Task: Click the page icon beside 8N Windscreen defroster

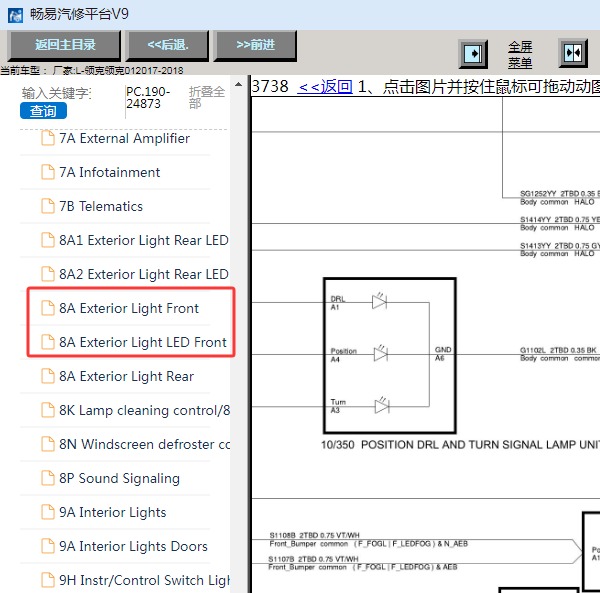Action: (x=48, y=444)
